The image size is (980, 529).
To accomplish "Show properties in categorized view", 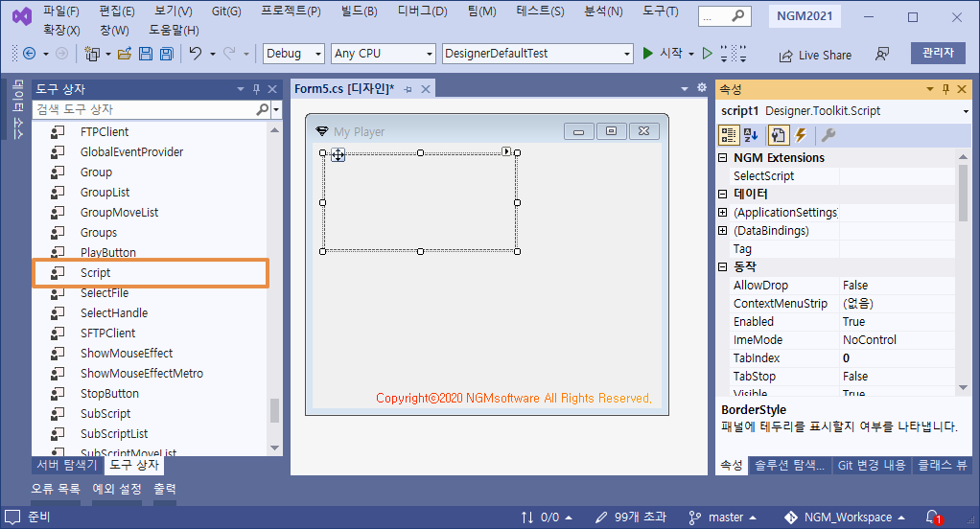I will [x=728, y=135].
